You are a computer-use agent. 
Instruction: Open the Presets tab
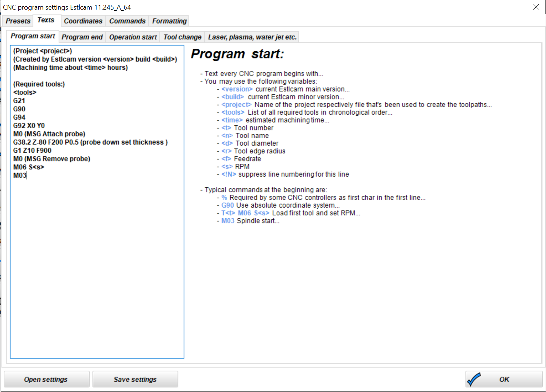18,21
